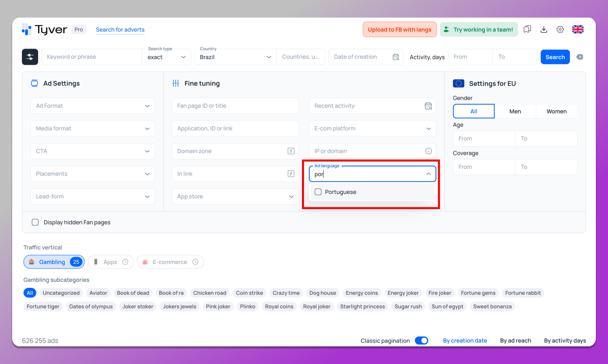608x364 pixels.
Task: Click info icon in IP or domain
Action: pyautogui.click(x=428, y=151)
